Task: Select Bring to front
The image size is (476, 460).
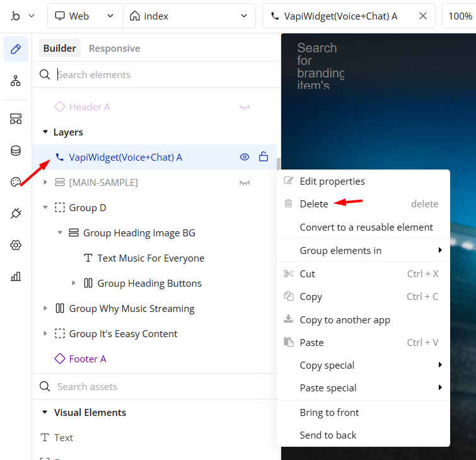Action: 363,412
